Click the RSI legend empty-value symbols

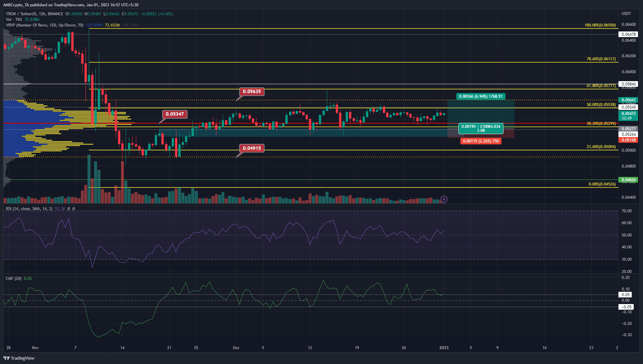pyautogui.click(x=71, y=209)
